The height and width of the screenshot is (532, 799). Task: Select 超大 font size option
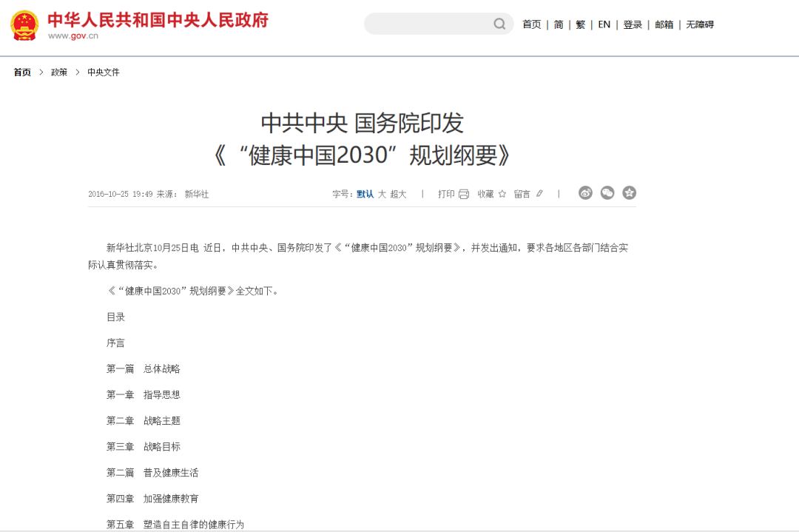pos(399,194)
